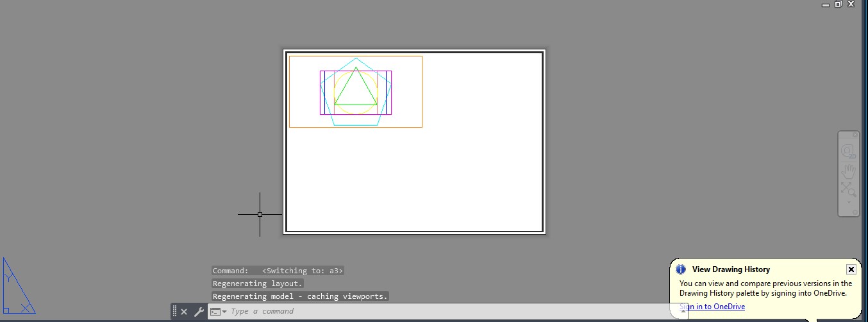
Task: Restore down the drawing window
Action: (x=838, y=4)
